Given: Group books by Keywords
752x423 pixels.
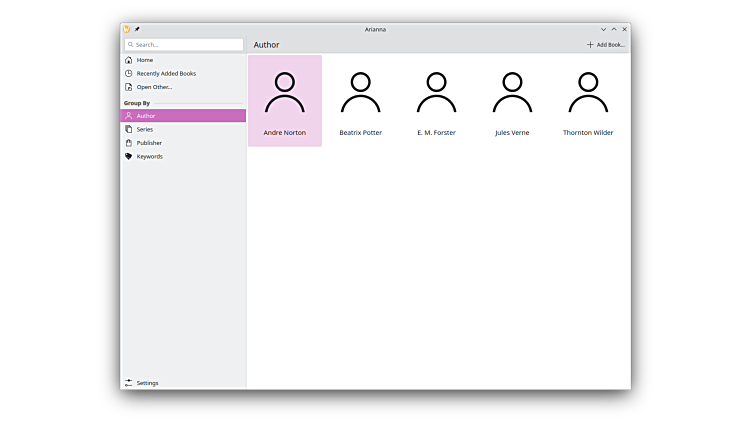Looking at the screenshot, I should (x=149, y=156).
